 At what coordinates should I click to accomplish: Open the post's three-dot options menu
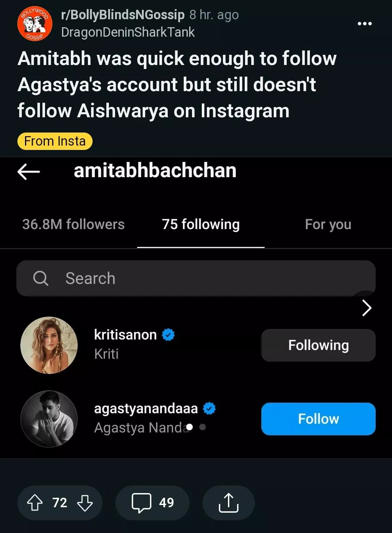pyautogui.click(x=364, y=24)
